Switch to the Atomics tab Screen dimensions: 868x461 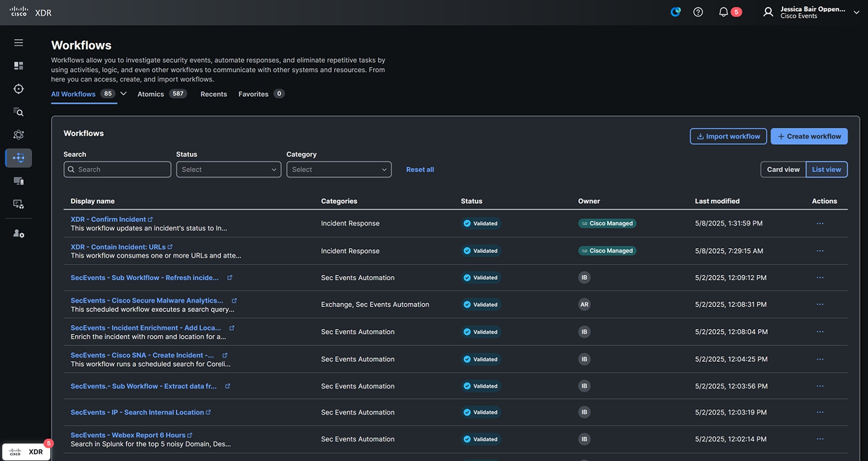click(x=162, y=94)
